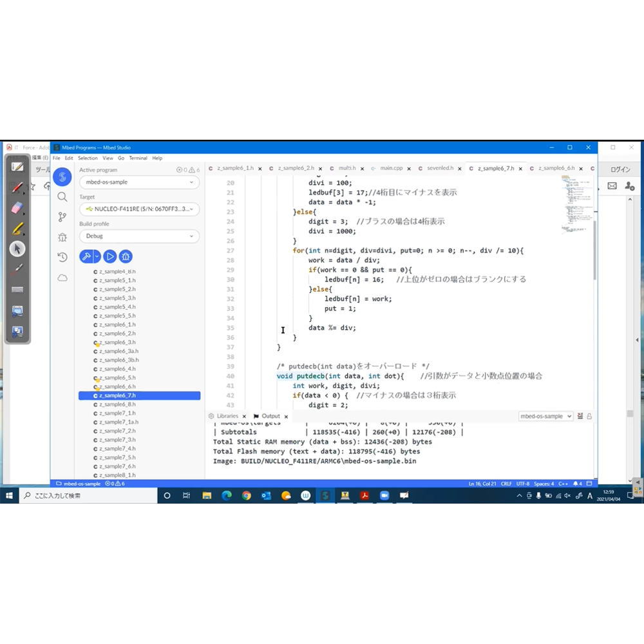
Task: Select the laser pointer annotation tool
Action: tap(17, 269)
